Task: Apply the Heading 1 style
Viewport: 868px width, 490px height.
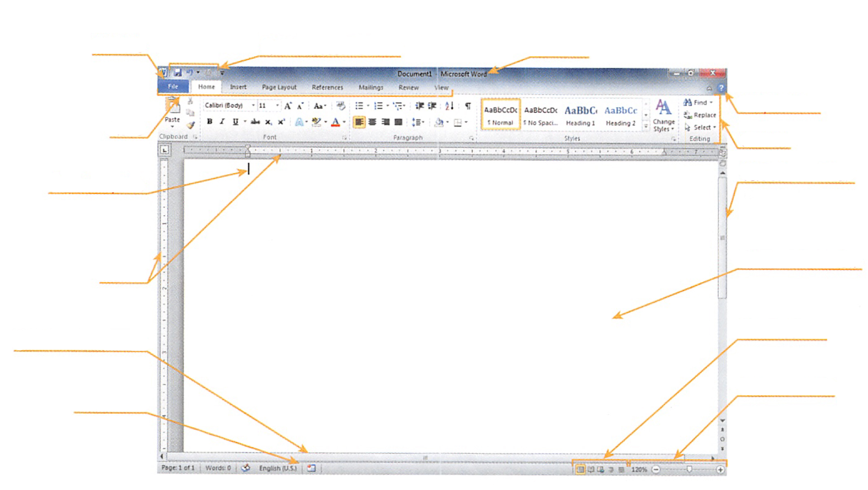Action: click(580, 115)
